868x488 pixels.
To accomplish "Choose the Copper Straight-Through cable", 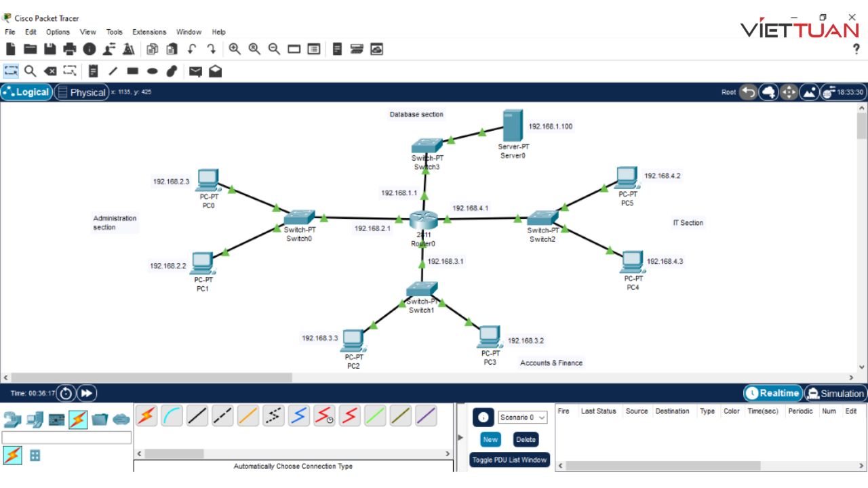I will [197, 416].
